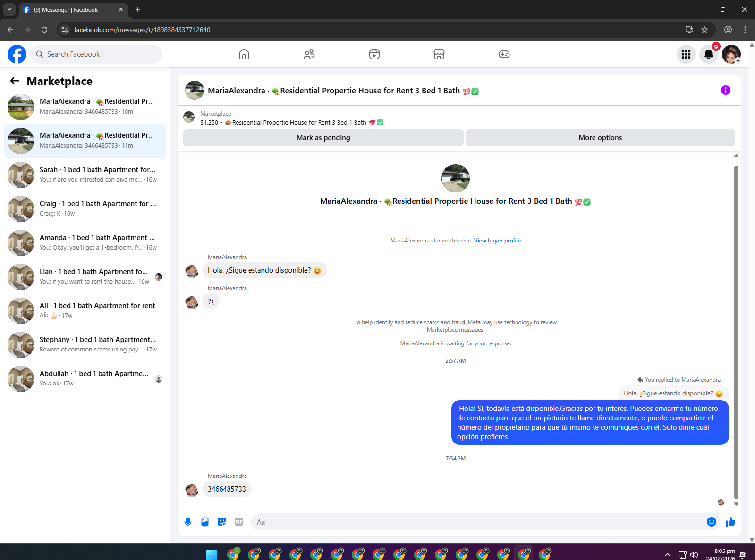This screenshot has height=560, width=755.
Task: Open Stephany's apartment conversation
Action: point(85,345)
